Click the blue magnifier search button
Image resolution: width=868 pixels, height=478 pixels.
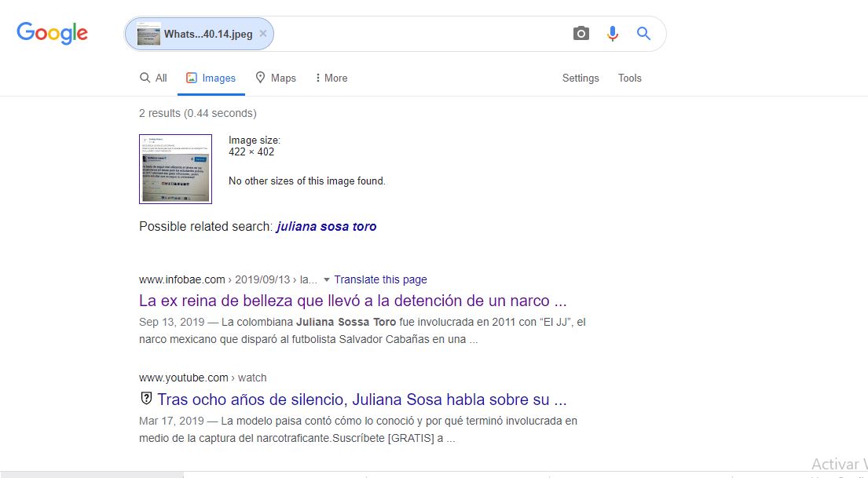(x=643, y=34)
